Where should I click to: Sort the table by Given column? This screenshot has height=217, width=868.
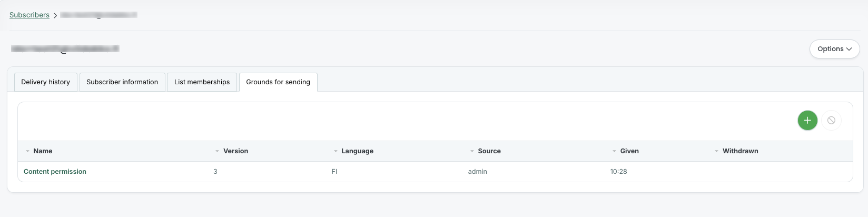click(x=629, y=151)
